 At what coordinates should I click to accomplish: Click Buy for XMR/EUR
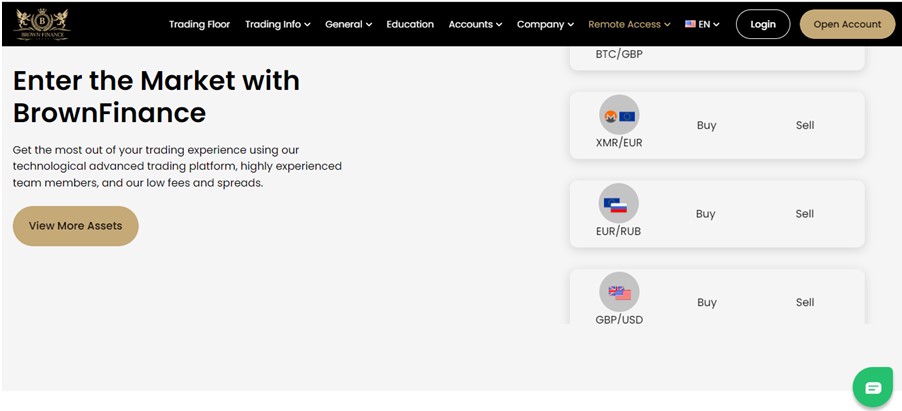coord(706,126)
